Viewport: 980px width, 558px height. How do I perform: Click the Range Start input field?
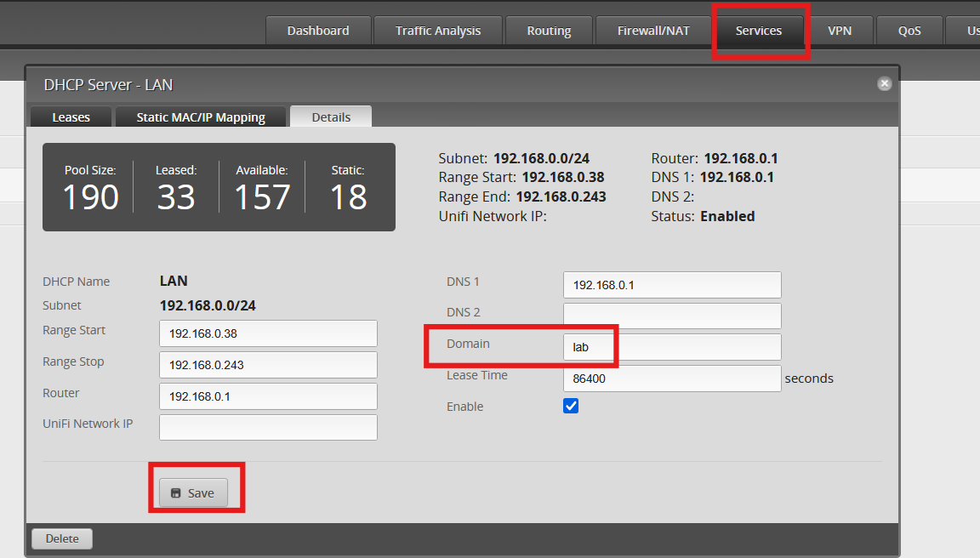pyautogui.click(x=268, y=333)
